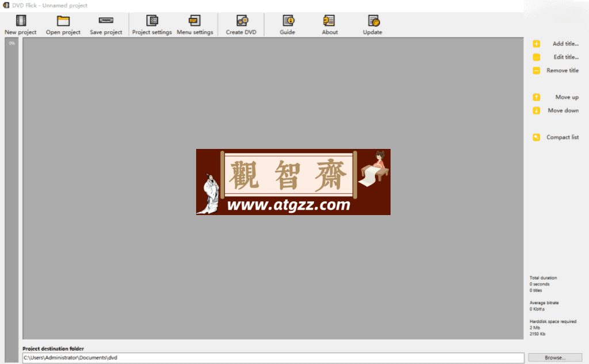Image resolution: width=589 pixels, height=364 pixels.
Task: Click the Remove title minus icon
Action: point(537,71)
